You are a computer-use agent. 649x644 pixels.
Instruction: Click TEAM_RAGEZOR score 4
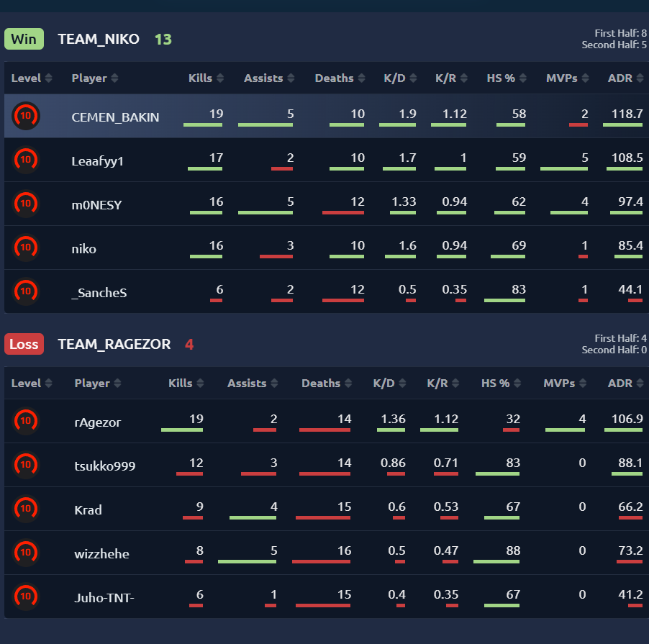click(x=189, y=345)
